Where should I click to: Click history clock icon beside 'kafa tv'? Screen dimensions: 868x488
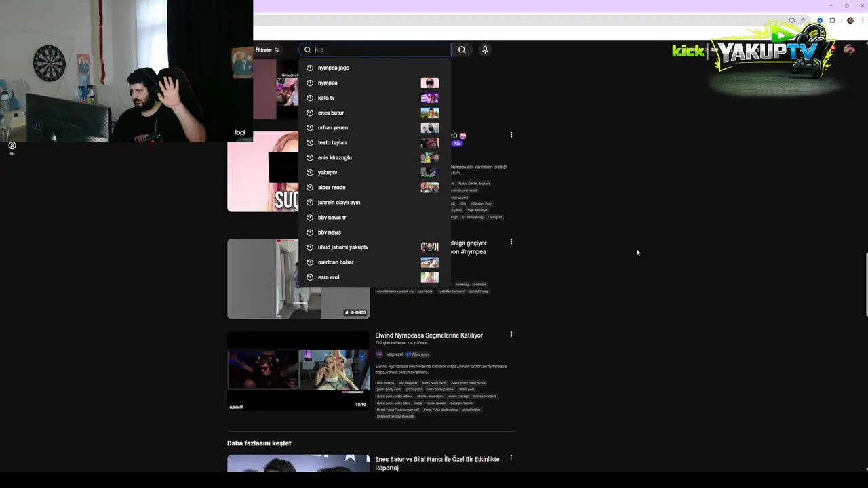coord(310,98)
